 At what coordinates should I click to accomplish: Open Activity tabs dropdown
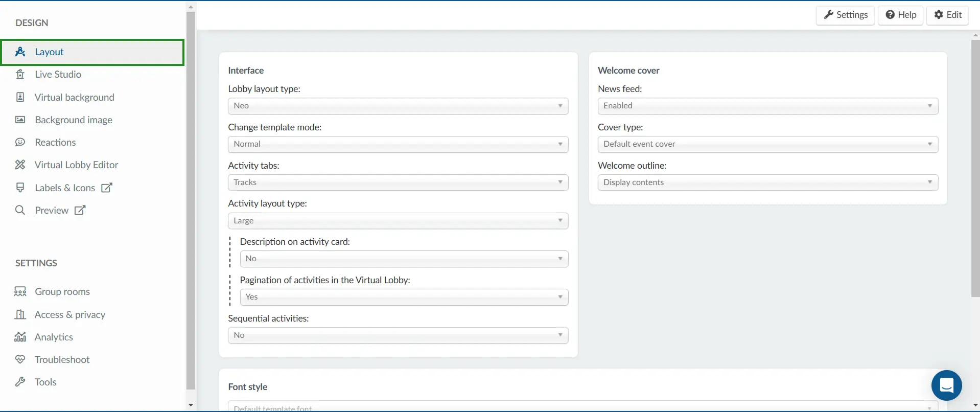point(398,182)
